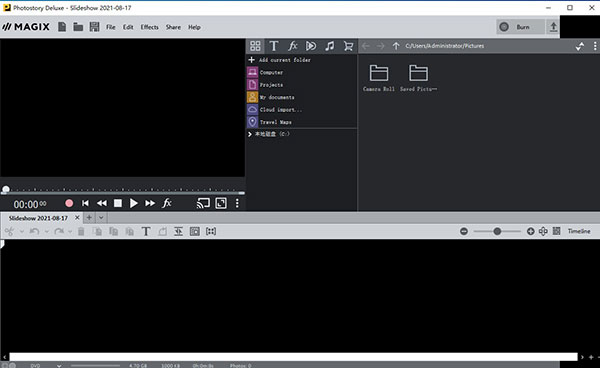This screenshot has height=368, width=600.
Task: Click the Play button
Action: 134,203
